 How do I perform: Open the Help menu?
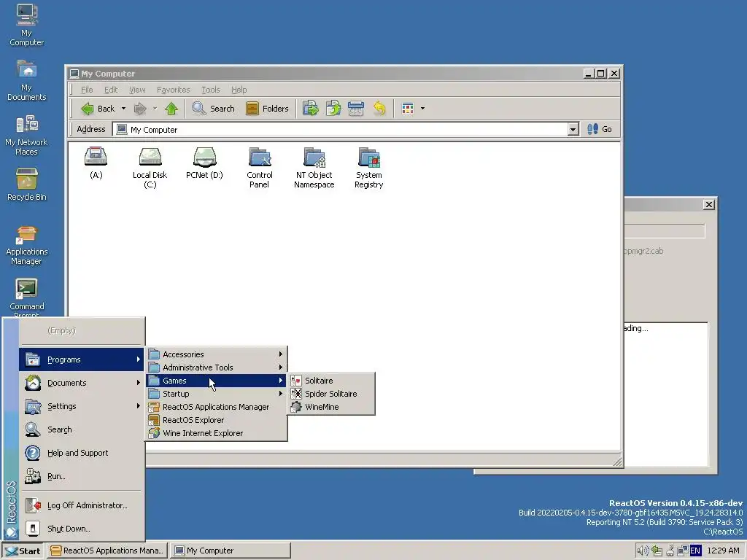[x=239, y=90]
